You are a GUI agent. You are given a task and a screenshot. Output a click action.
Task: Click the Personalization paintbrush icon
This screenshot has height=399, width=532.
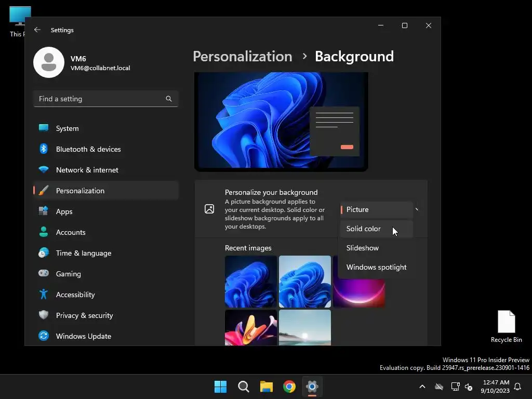[44, 190]
